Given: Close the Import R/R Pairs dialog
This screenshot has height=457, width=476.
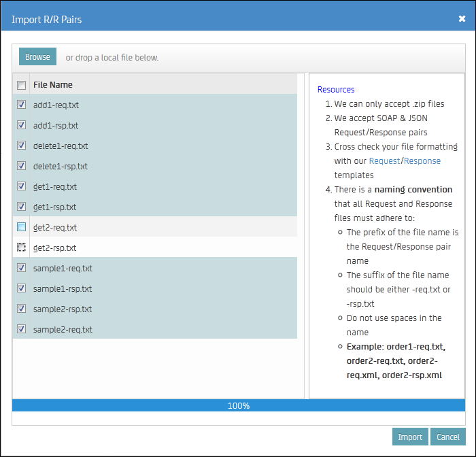Looking at the screenshot, I should 462,19.
